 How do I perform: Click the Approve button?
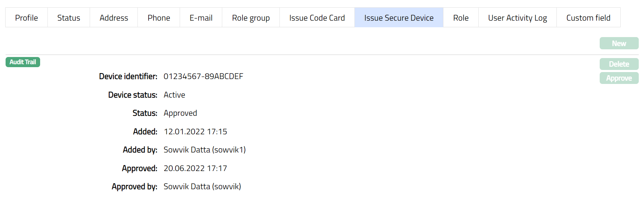(x=619, y=78)
